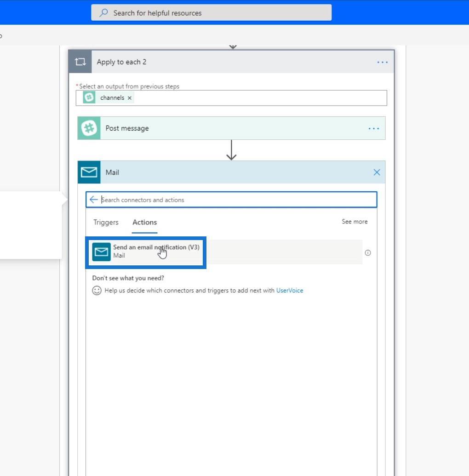Viewport: 469px width, 476px height.
Task: Click the back arrow in connector search
Action: (x=93, y=200)
